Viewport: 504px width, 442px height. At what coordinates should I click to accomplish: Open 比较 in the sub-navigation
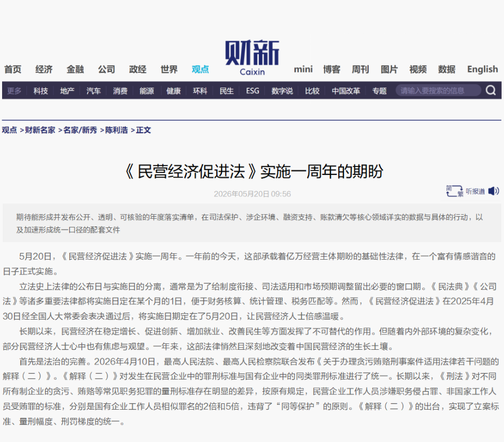pyautogui.click(x=312, y=91)
